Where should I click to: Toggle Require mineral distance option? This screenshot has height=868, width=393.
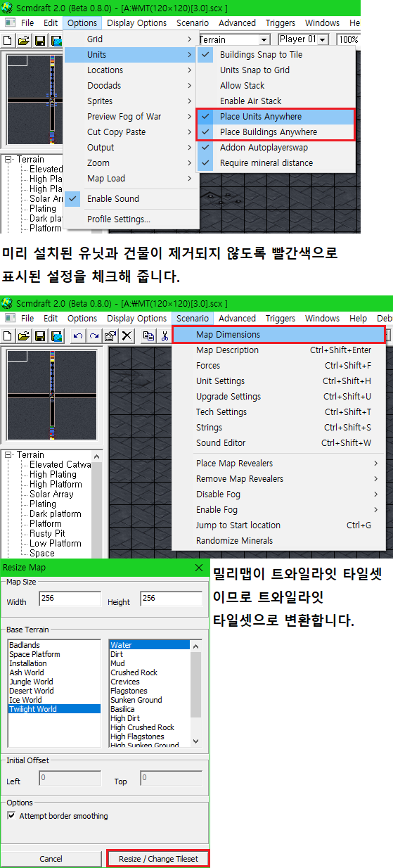pyautogui.click(x=275, y=163)
